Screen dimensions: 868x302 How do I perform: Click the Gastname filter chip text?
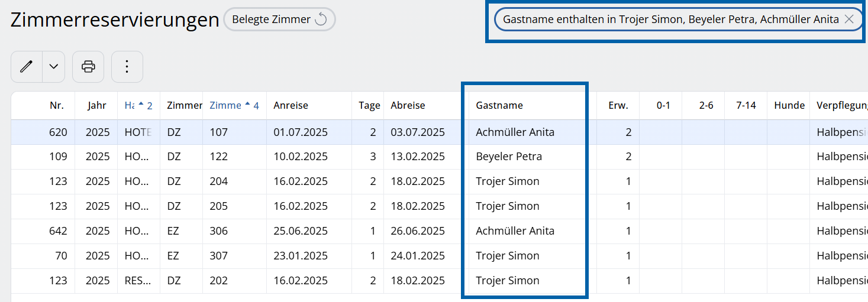pyautogui.click(x=670, y=20)
